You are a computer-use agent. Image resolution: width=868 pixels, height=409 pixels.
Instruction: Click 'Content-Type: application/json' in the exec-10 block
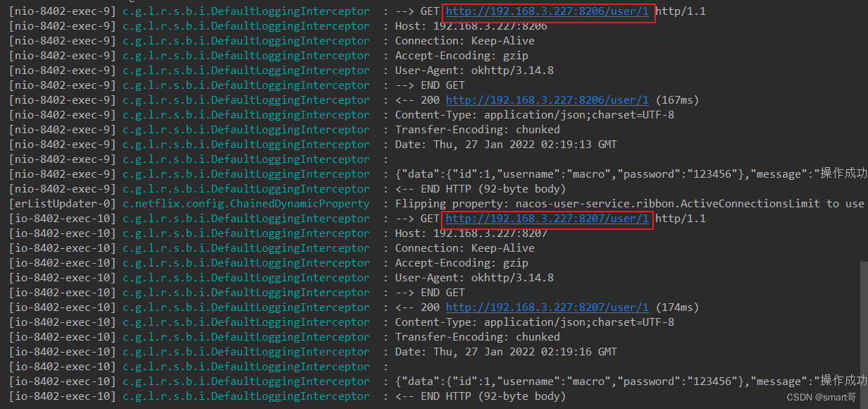point(535,322)
